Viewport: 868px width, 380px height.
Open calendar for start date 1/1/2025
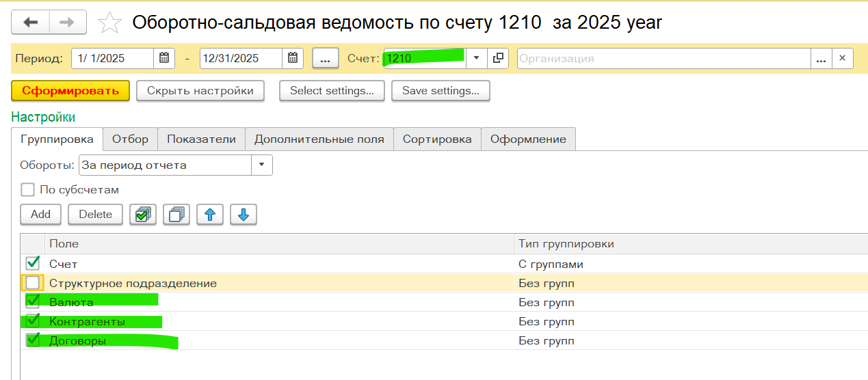tap(164, 58)
